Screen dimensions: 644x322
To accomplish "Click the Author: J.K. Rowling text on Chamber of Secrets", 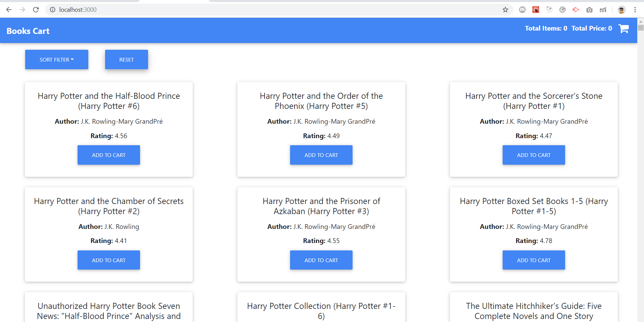I will (109, 227).
